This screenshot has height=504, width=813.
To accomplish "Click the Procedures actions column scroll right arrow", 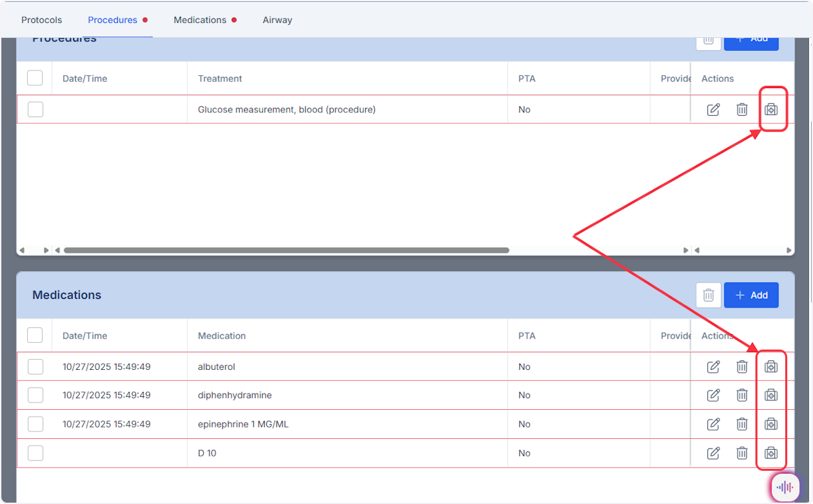I will pyautogui.click(x=789, y=250).
